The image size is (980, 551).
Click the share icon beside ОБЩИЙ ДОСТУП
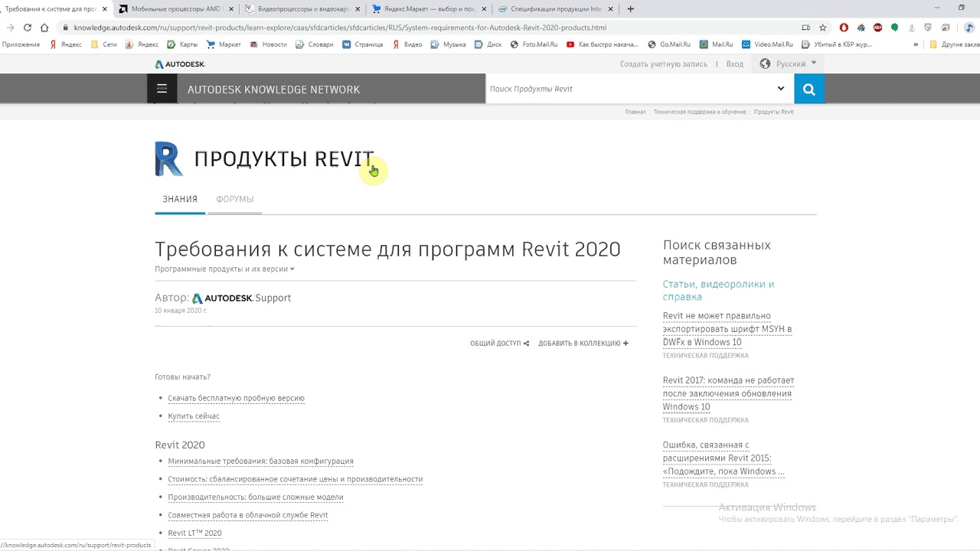(526, 344)
